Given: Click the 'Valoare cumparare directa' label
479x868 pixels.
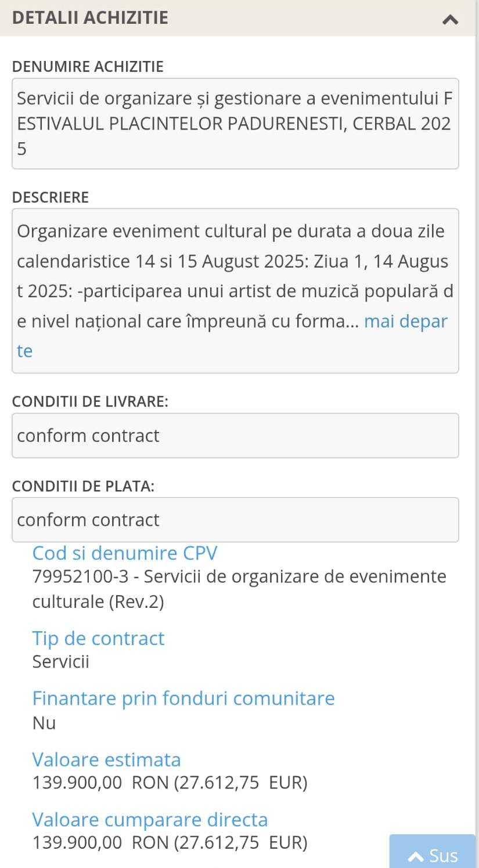Looking at the screenshot, I should (x=150, y=819).
